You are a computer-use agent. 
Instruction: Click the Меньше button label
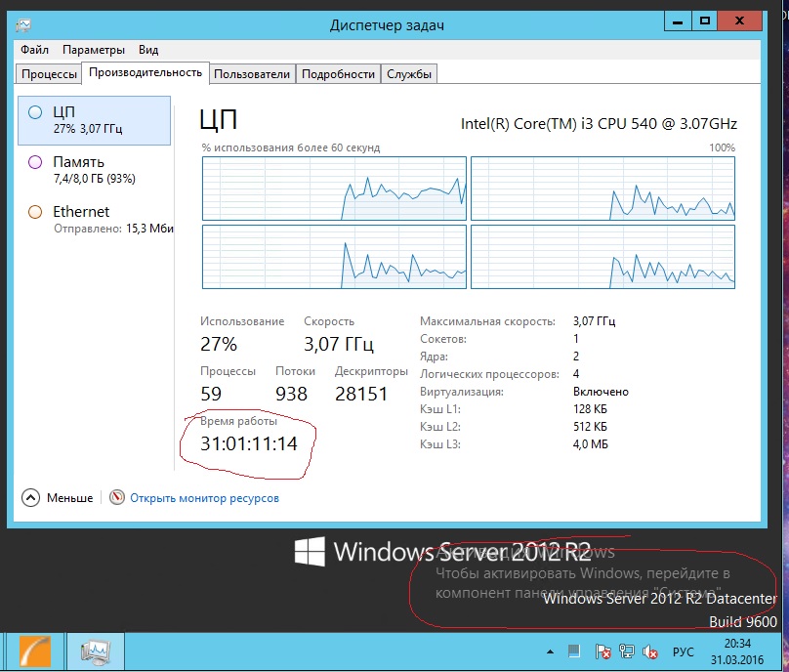coord(70,498)
